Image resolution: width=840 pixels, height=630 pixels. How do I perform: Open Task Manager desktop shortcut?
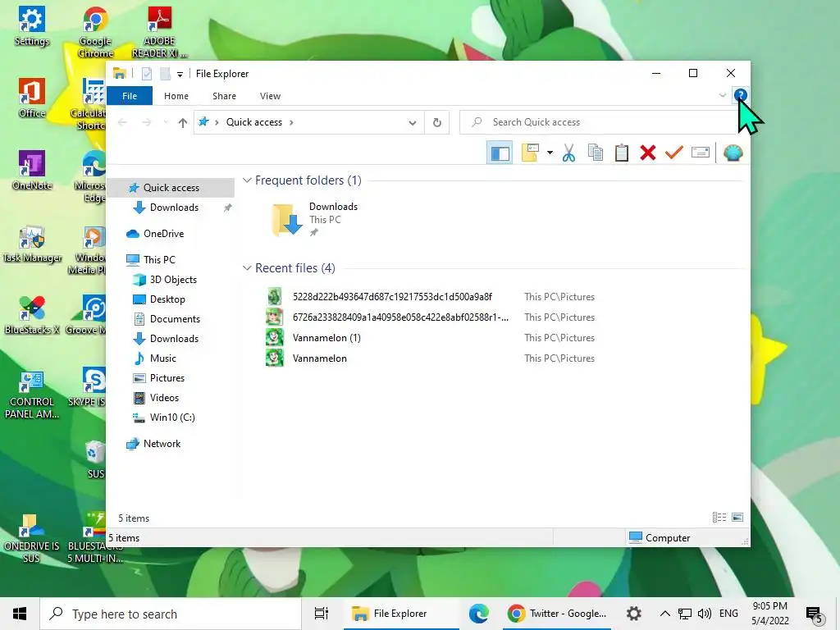coord(32,244)
